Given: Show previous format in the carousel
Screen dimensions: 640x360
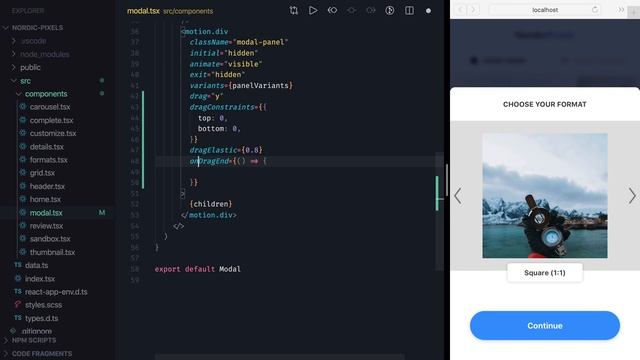Looking at the screenshot, I should [458, 196].
